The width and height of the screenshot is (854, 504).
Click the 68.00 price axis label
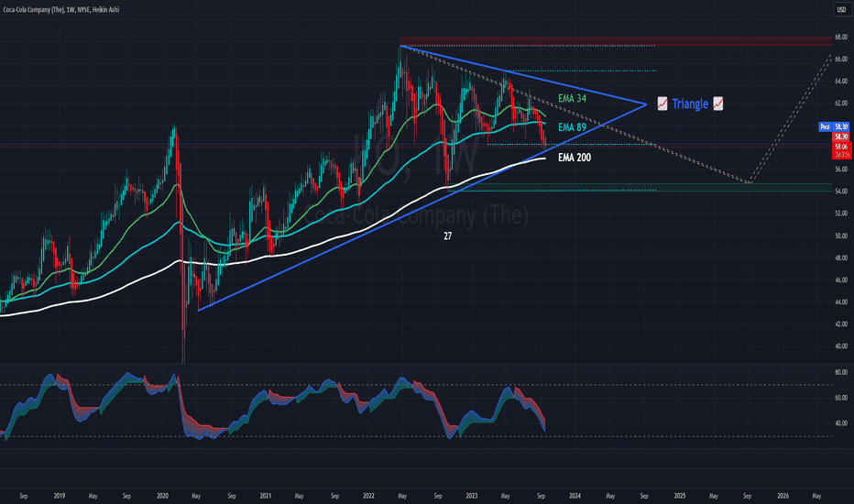[841, 37]
